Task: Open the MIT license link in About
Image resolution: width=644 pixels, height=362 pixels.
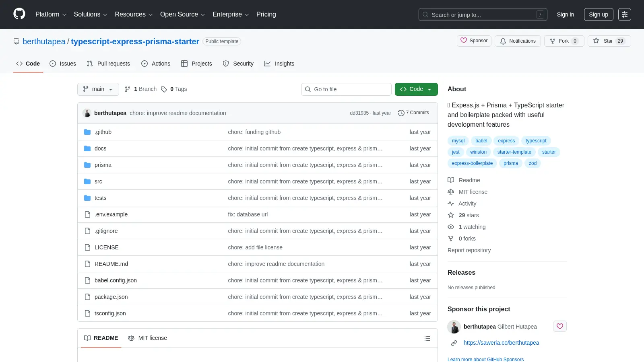Action: click(x=468, y=192)
